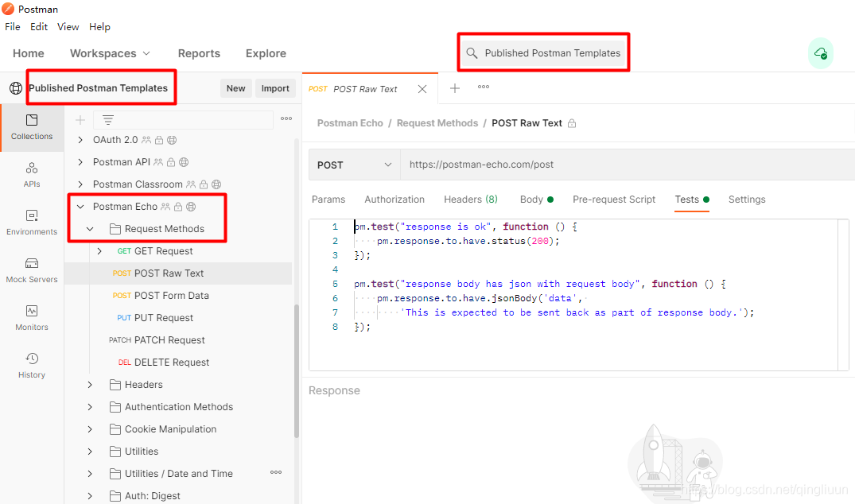Expand the Postman API collection
855x504 pixels.
80,162
